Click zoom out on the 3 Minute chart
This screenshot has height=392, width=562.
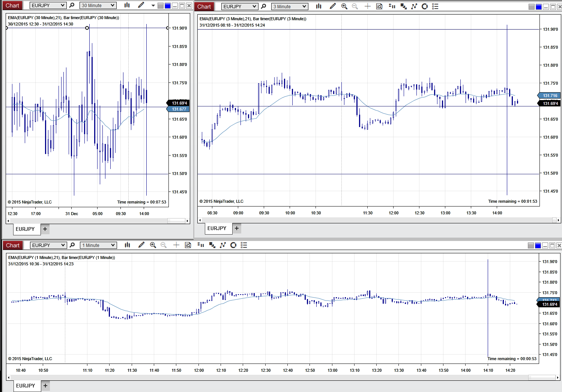tap(355, 6)
